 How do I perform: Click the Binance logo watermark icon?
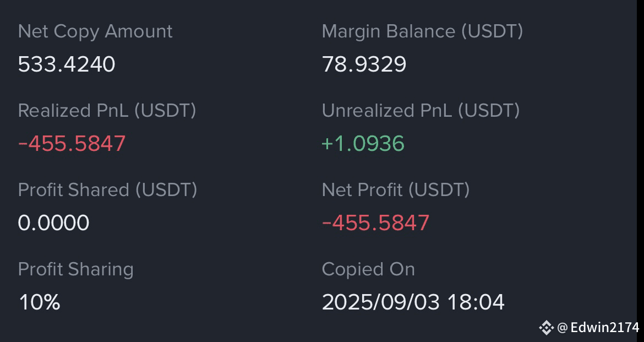click(546, 328)
